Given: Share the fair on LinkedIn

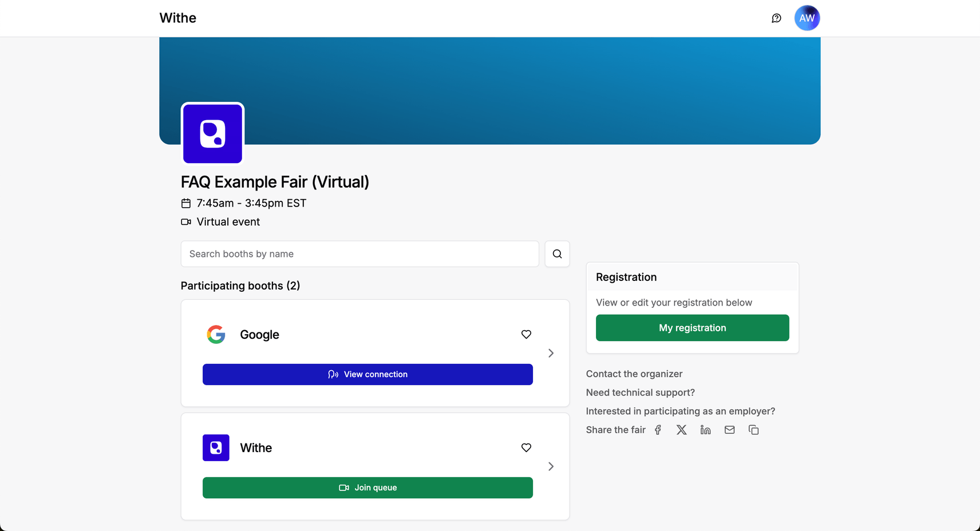Looking at the screenshot, I should 705,430.
